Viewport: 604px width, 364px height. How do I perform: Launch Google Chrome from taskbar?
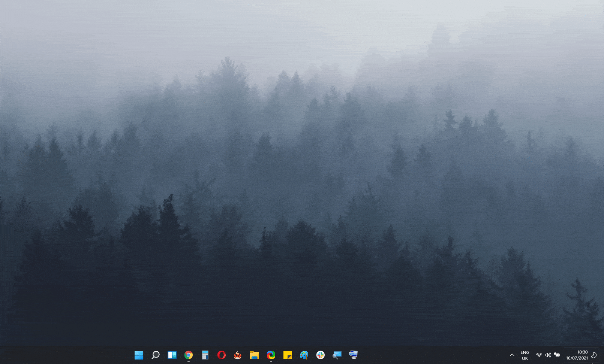pos(189,355)
